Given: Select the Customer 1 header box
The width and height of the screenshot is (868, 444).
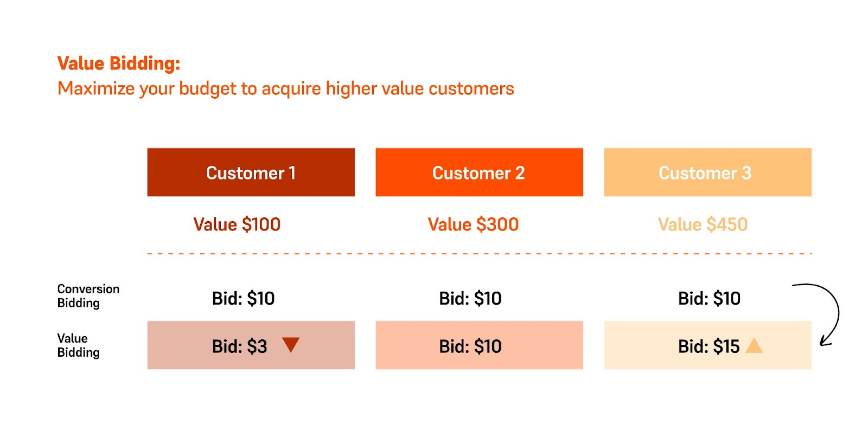Looking at the screenshot, I should pos(251,172).
